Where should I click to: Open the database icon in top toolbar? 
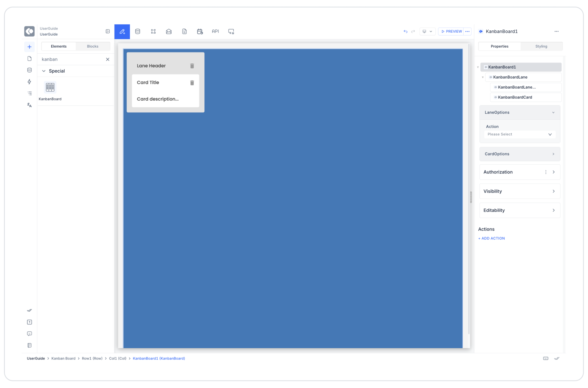[x=138, y=32]
